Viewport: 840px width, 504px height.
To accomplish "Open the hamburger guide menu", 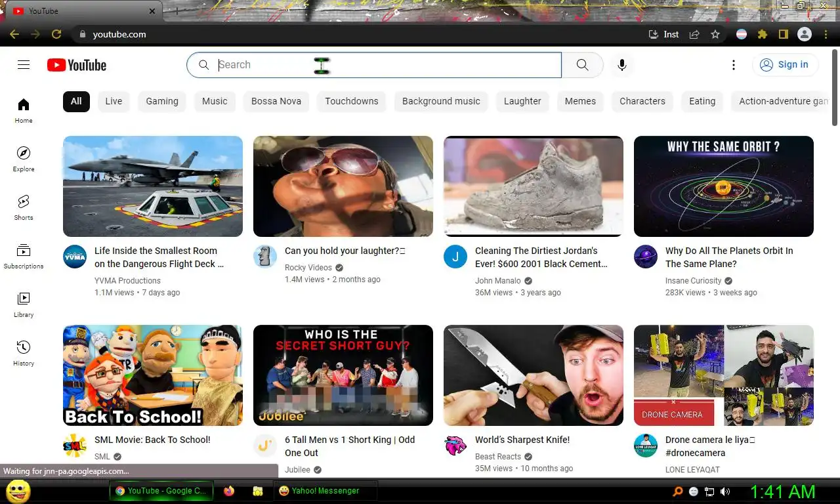I will (x=24, y=64).
